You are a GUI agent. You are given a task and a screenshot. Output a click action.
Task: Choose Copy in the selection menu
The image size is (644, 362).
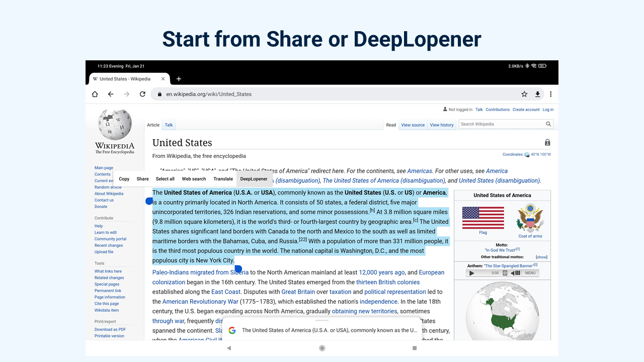[124, 179]
